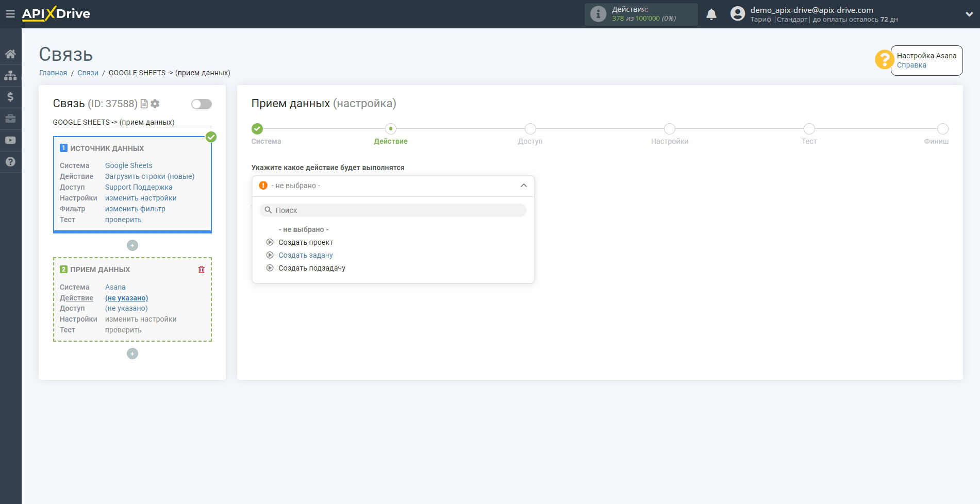Open the Справка help link
The image size is (980, 504).
[911, 65]
